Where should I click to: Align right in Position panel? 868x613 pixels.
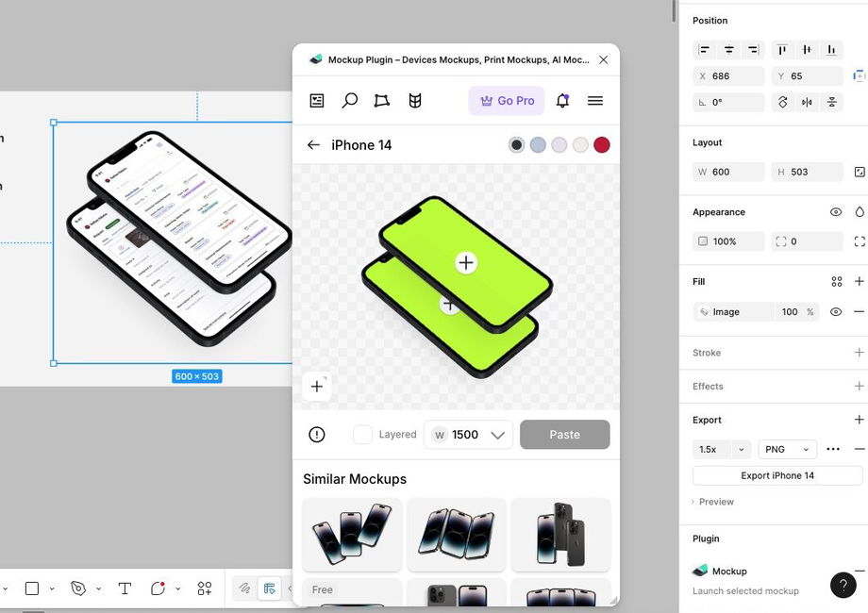pos(754,50)
